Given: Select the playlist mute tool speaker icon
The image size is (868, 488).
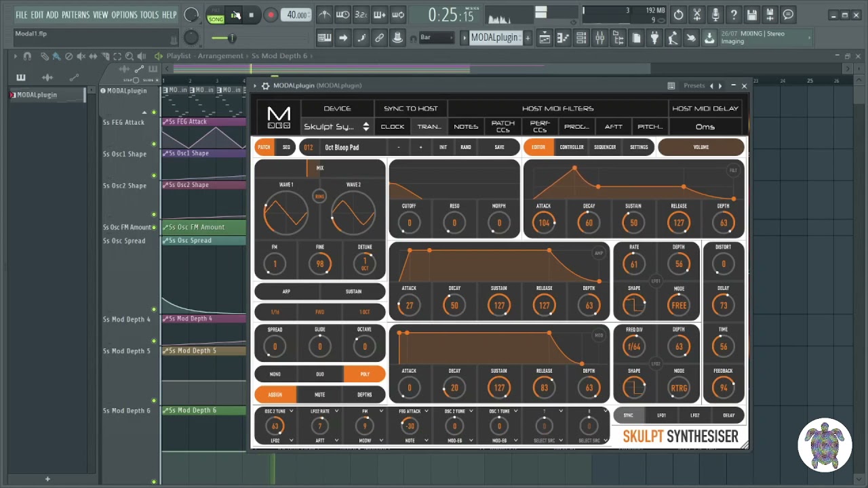Looking at the screenshot, I should coord(81,56).
